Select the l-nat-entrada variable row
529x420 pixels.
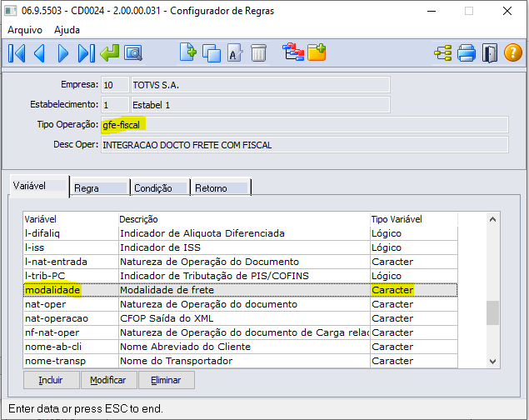pyautogui.click(x=241, y=262)
